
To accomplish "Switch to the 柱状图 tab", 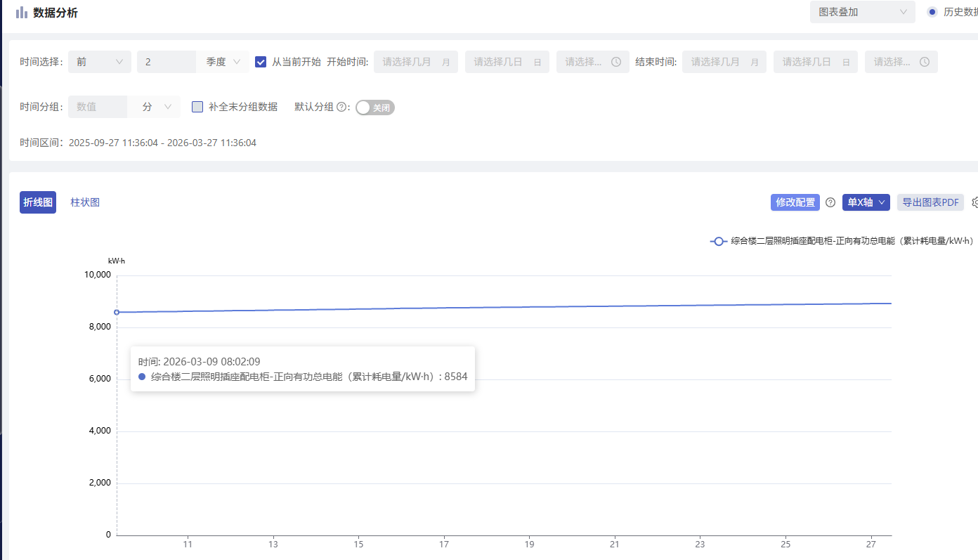I will 85,202.
